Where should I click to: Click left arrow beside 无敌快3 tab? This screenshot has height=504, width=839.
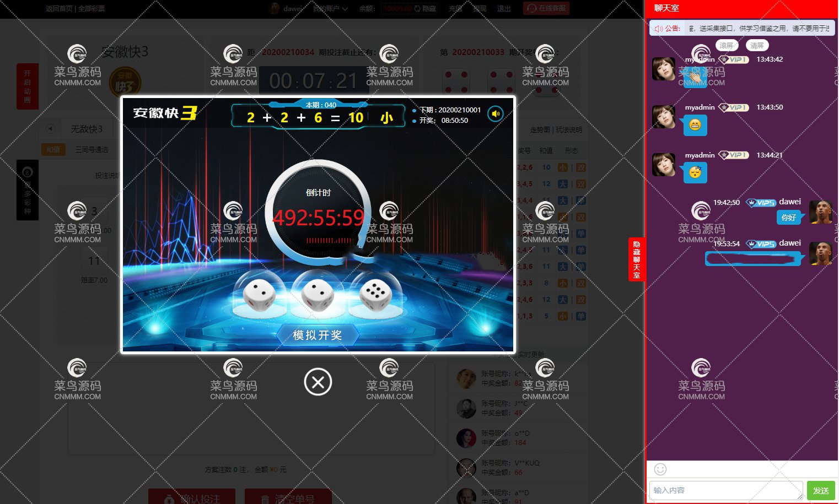click(x=50, y=129)
